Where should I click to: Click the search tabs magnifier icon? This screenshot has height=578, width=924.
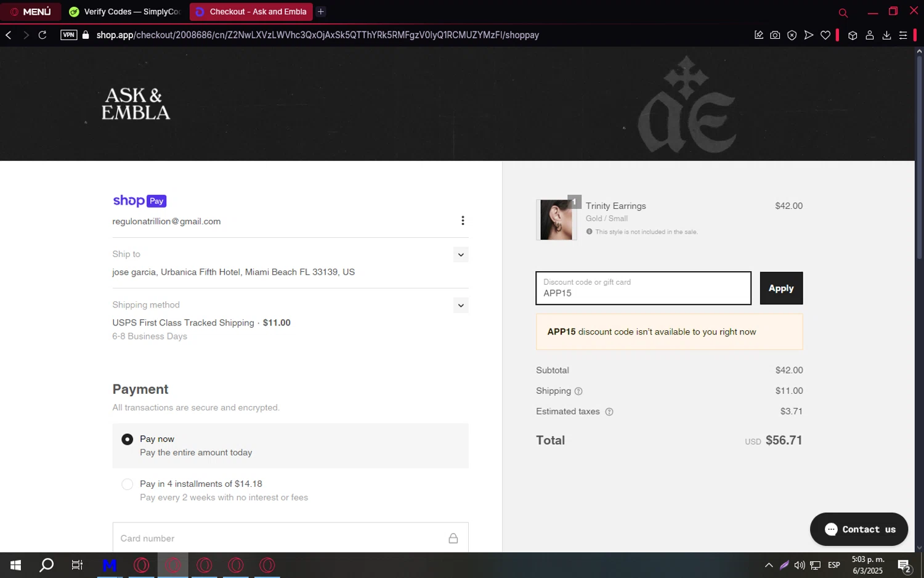843,12
